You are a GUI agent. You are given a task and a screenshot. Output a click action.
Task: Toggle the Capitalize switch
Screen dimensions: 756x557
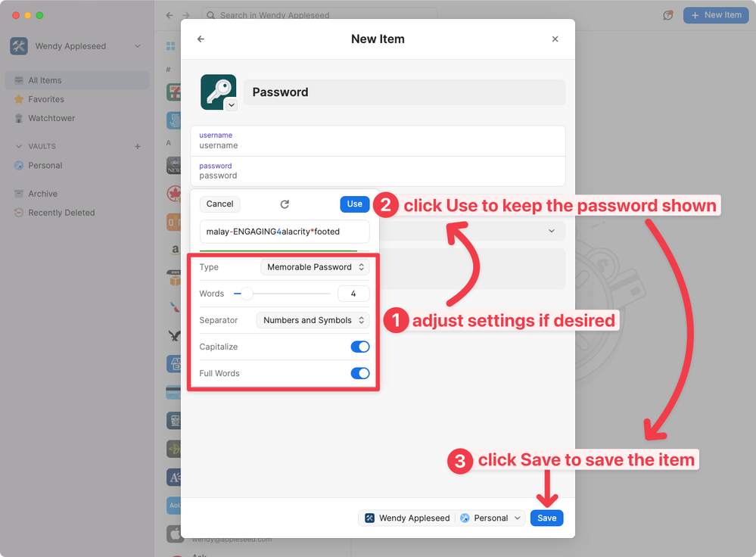pos(359,347)
